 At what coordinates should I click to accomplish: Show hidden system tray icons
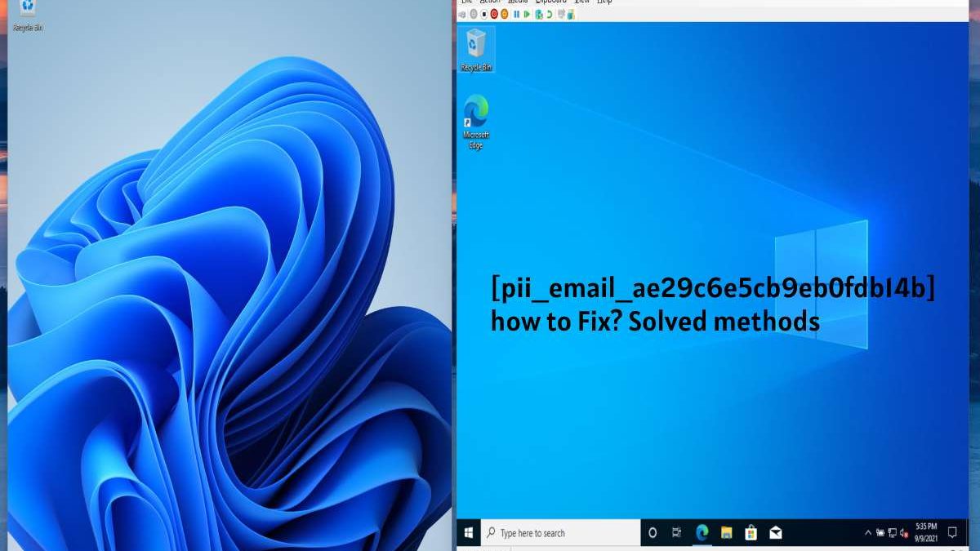point(868,533)
